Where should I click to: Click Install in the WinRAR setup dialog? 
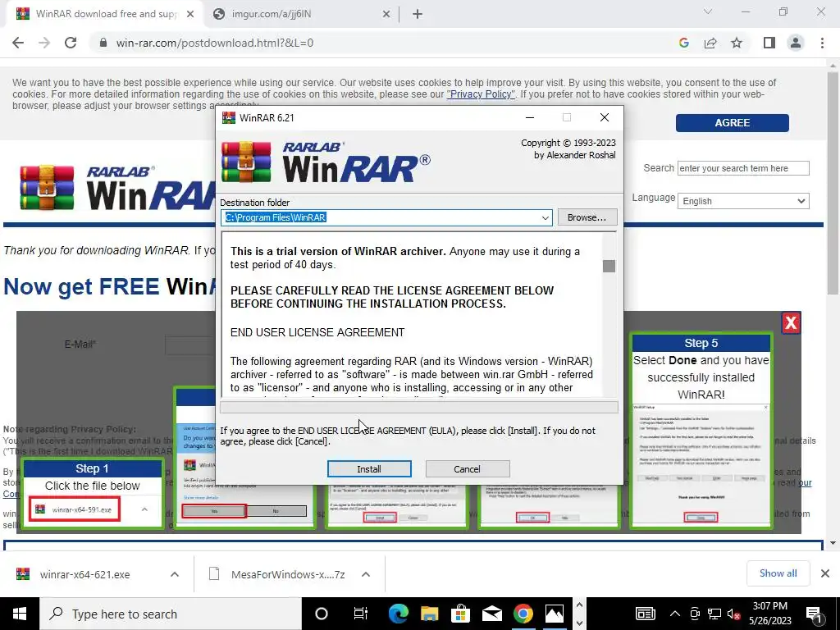coord(369,468)
